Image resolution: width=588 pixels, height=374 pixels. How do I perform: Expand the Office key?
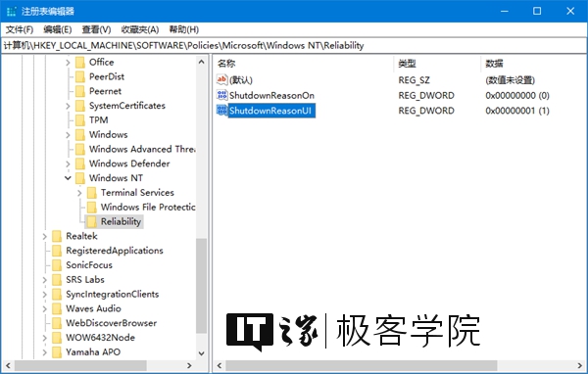click(68, 63)
